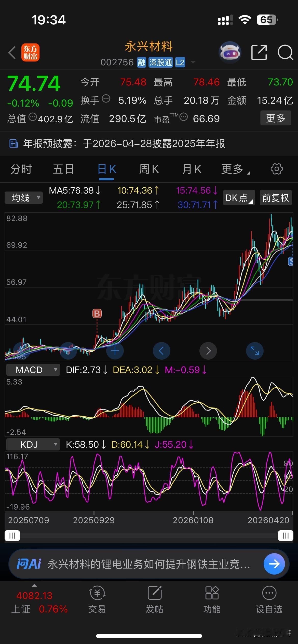Tap the 15:74.56 moving average value

click(197, 191)
